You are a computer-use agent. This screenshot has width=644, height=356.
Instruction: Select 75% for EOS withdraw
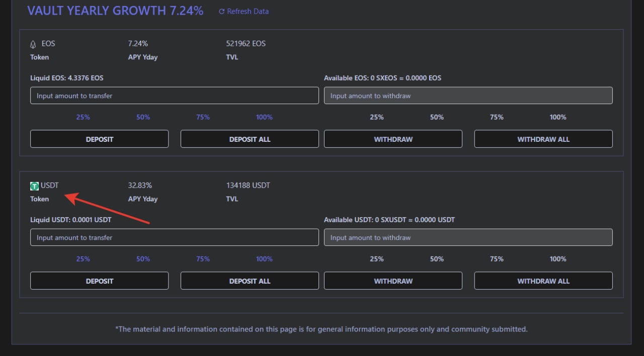coord(497,117)
